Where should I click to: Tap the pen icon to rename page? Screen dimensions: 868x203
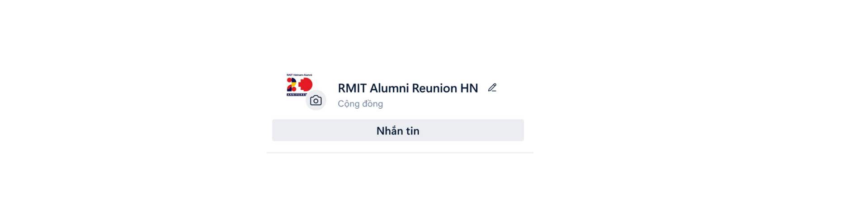point(492,88)
